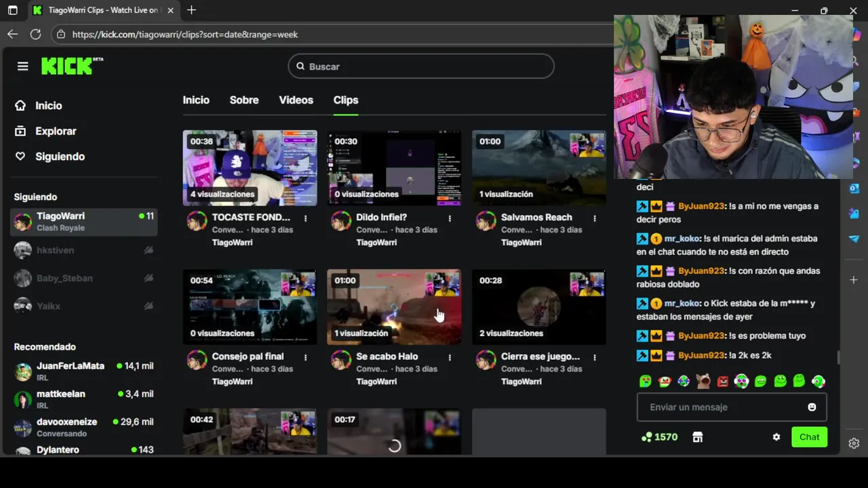Open the offline hkstiven channel
Screen dimensions: 868x488
[84, 250]
